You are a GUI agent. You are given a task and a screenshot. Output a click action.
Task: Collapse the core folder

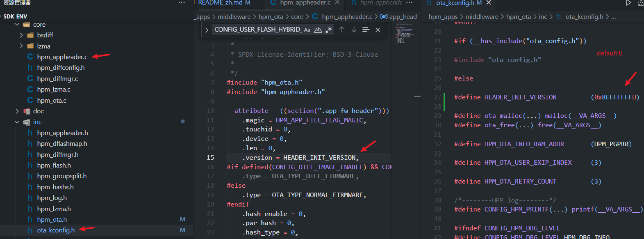(x=17, y=24)
